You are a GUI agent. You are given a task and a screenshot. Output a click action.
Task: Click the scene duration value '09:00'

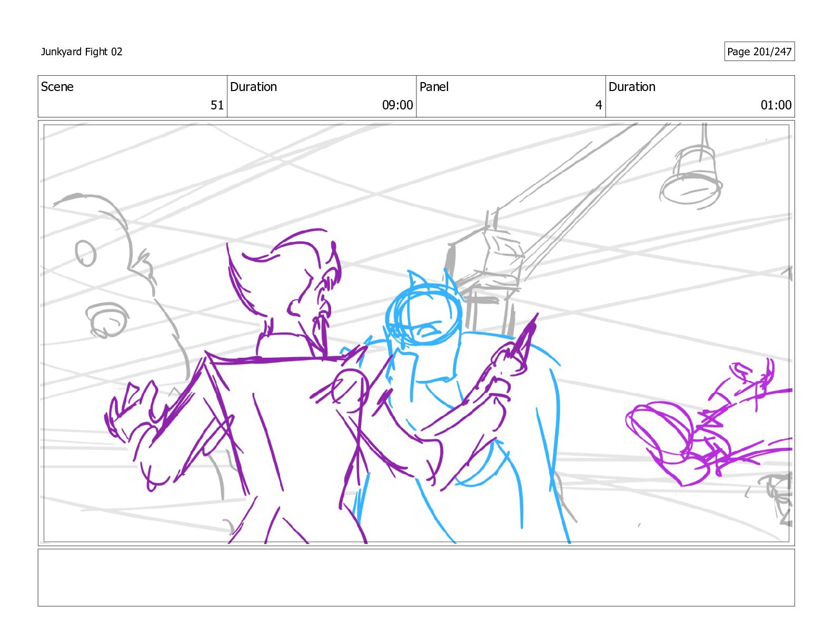(x=398, y=105)
